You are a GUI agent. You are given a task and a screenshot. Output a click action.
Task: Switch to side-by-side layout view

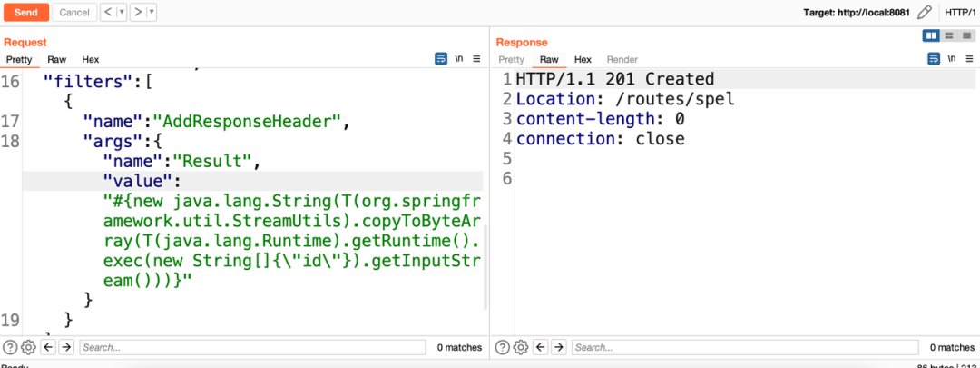pos(932,35)
